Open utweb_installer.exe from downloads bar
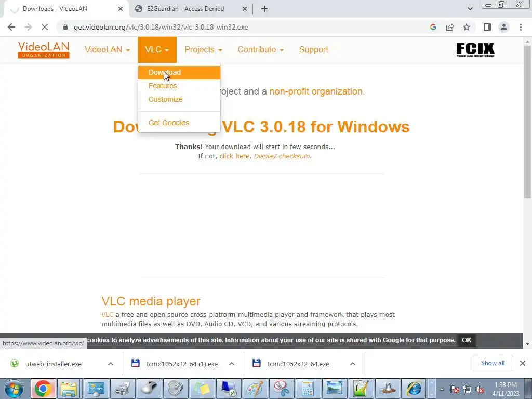The image size is (532, 399). (x=54, y=364)
